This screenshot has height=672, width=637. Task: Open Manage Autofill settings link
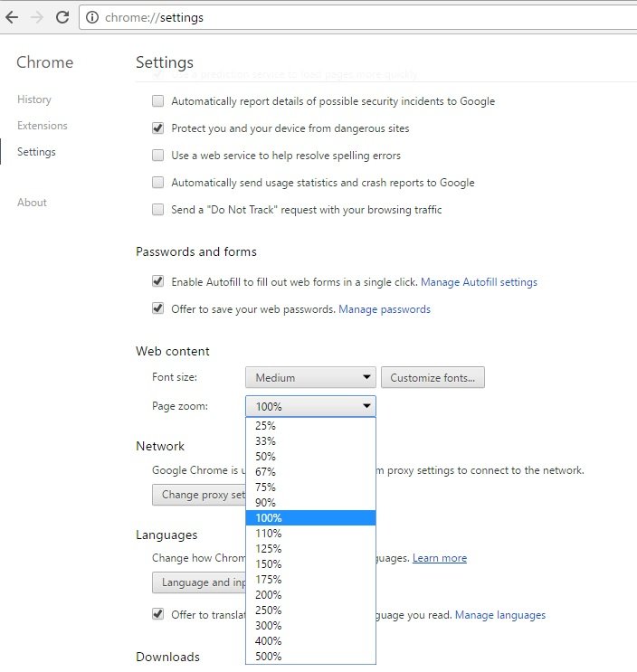pos(479,282)
